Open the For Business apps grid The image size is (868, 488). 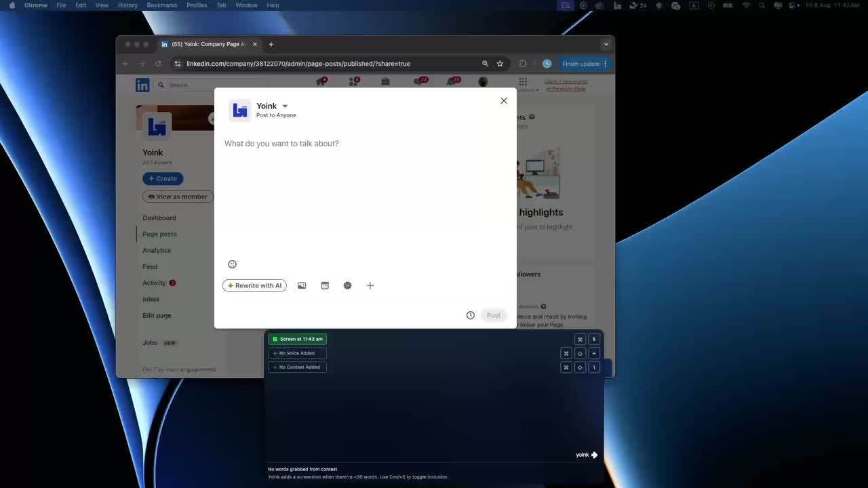(523, 81)
